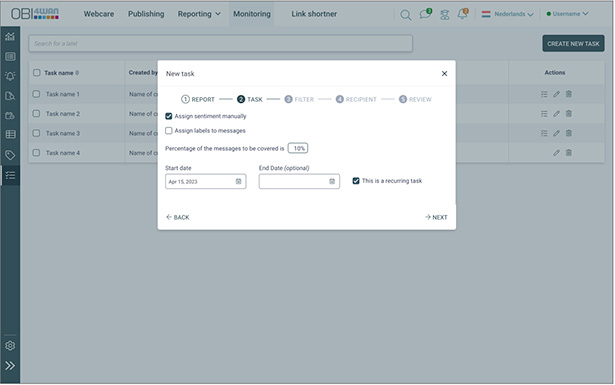Click Next in the New task dialog
Screen dimensions: 615x385
point(436,217)
